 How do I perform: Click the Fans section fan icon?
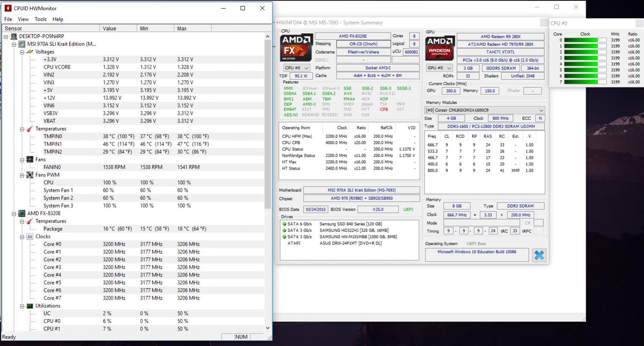30,159
